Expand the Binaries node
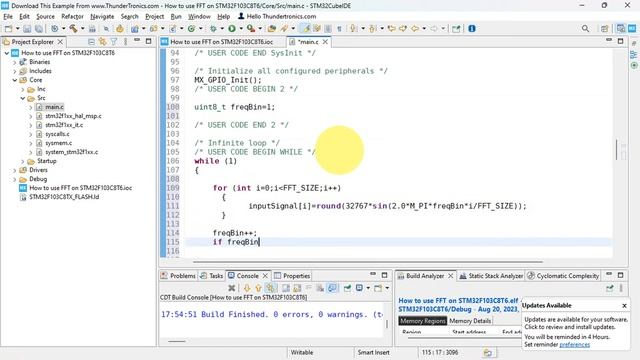The width and height of the screenshot is (640, 360). pos(15,62)
